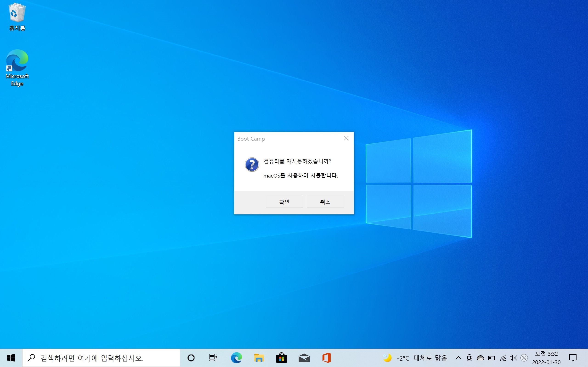Expand hidden system tray icons

click(458, 358)
